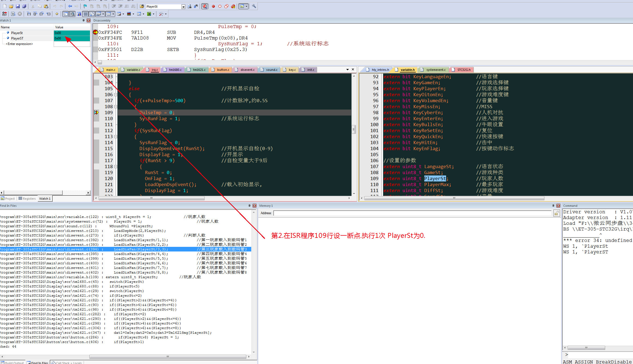Toggle the Call Stack window button
Image resolution: width=633 pixels, height=364 pixels.
[x=92, y=14]
